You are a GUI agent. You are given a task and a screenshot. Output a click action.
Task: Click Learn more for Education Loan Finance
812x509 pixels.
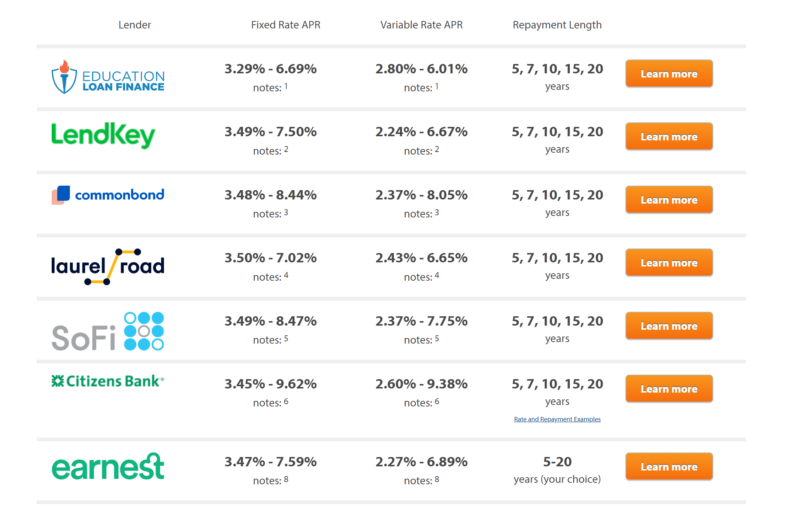[669, 74]
